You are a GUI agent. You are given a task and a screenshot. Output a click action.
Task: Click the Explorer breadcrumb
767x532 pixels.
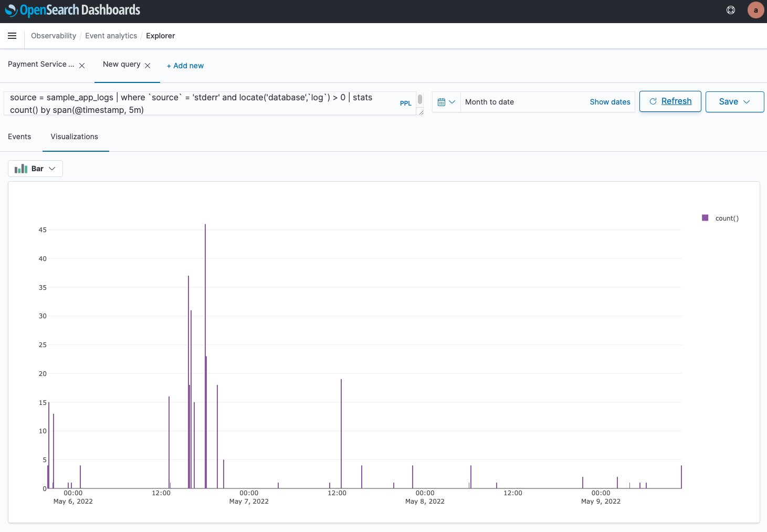click(161, 36)
